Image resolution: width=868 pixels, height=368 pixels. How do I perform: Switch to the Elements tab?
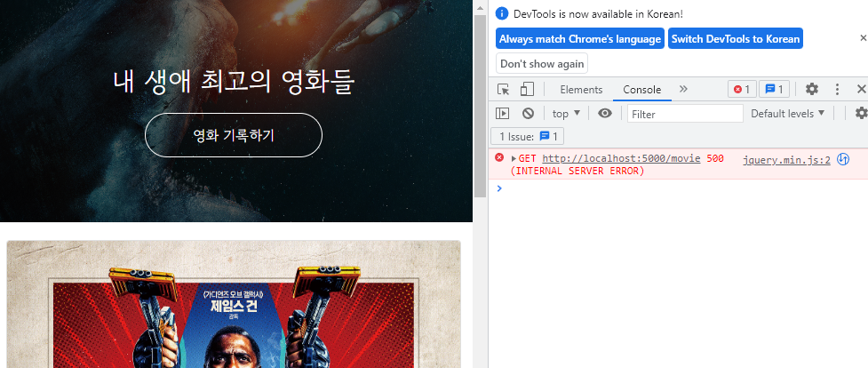(581, 90)
